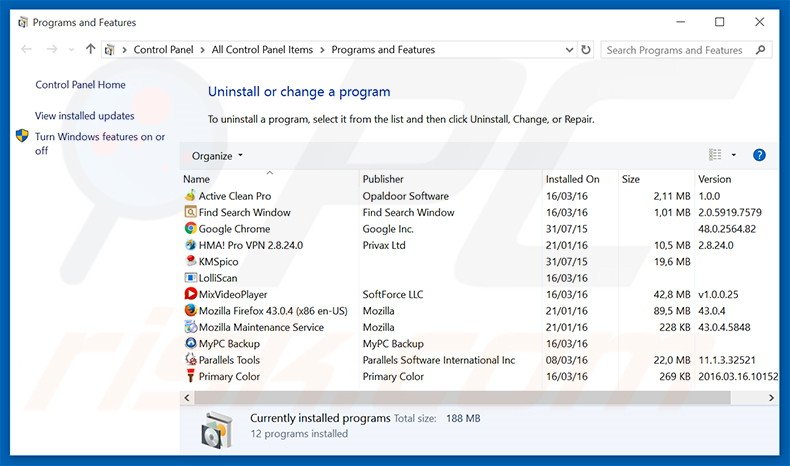Click the MyPC Backup icon
The width and height of the screenshot is (790, 466).
point(190,343)
